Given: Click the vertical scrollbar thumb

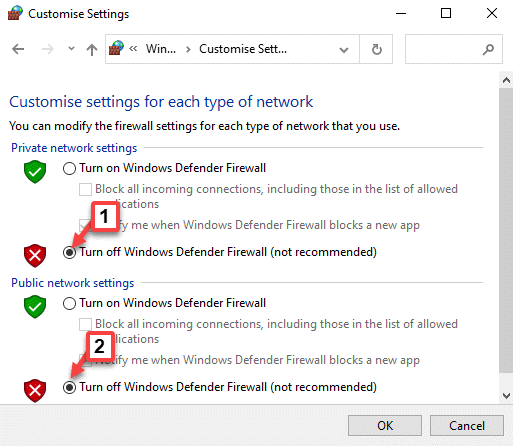Looking at the screenshot, I should [506, 230].
